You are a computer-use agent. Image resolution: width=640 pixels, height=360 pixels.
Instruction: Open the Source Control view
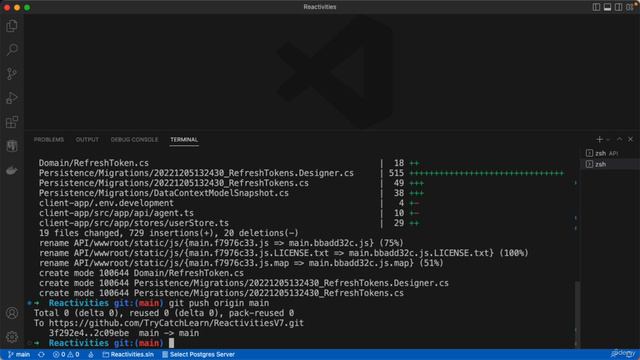point(12,74)
